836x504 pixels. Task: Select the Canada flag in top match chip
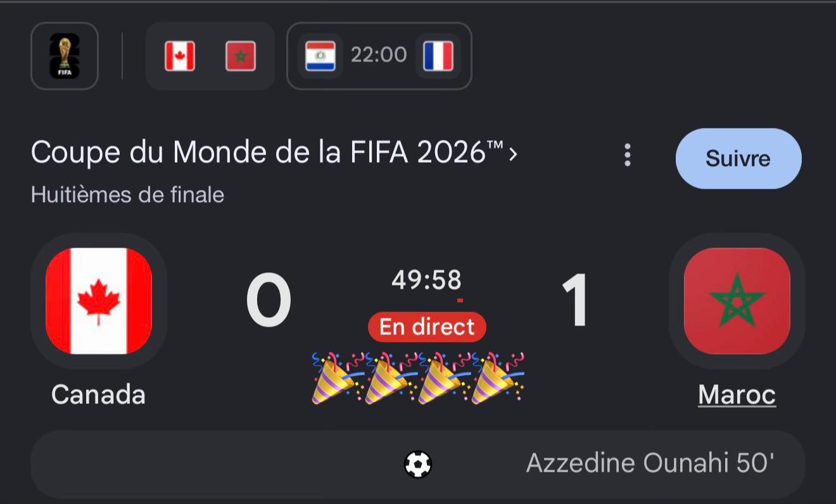(180, 56)
